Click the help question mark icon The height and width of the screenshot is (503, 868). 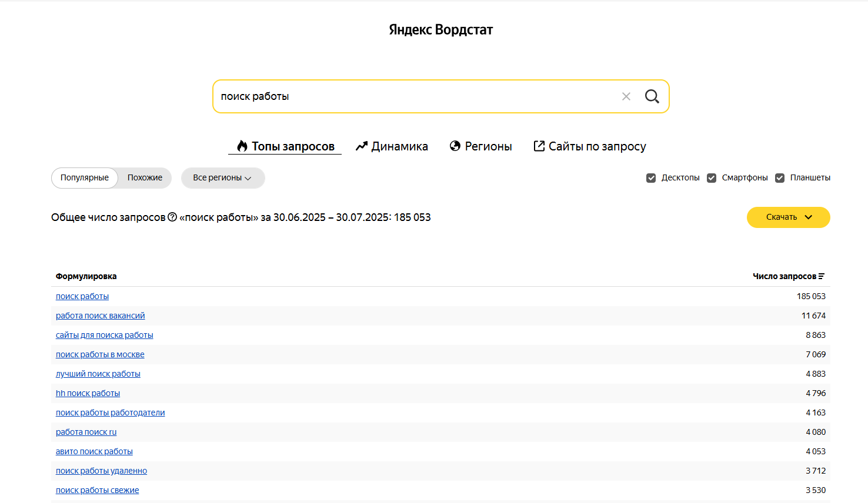coord(172,217)
